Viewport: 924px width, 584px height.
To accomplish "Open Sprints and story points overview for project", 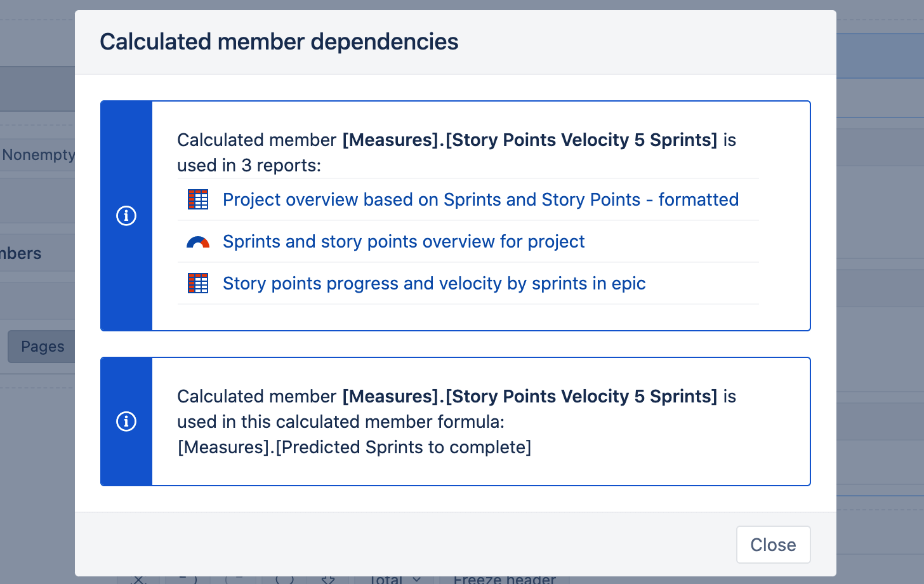I will point(404,241).
